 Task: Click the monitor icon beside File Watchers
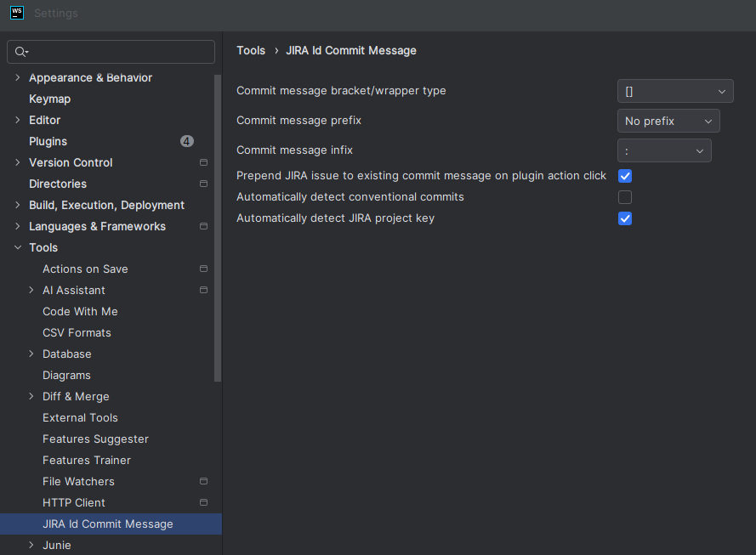tap(203, 481)
